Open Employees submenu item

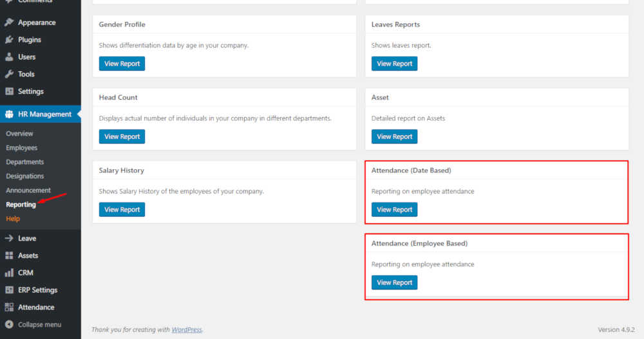(x=22, y=148)
